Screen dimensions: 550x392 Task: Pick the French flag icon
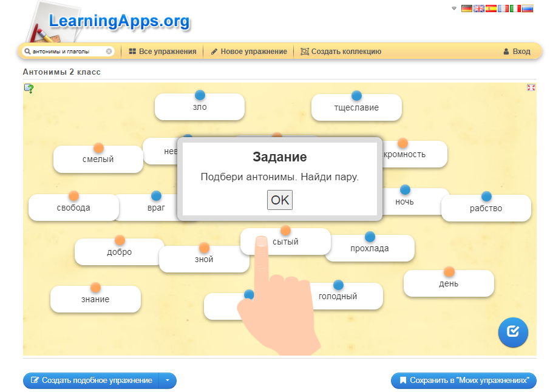[x=503, y=8]
